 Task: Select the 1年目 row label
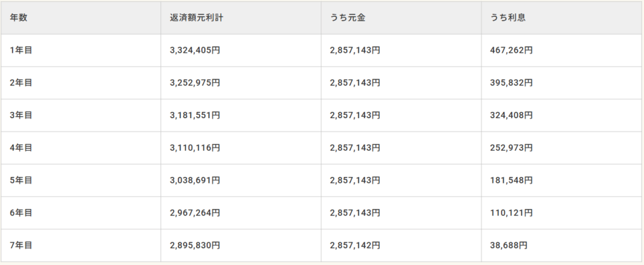coord(21,50)
